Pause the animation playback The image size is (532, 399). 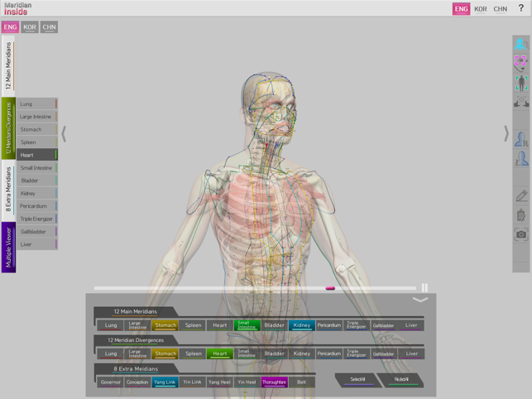click(424, 288)
